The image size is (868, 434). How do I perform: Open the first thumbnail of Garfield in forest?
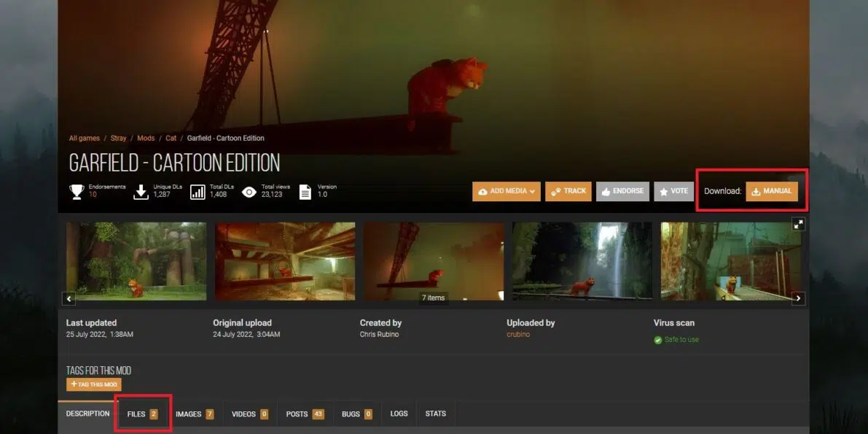pos(136,261)
